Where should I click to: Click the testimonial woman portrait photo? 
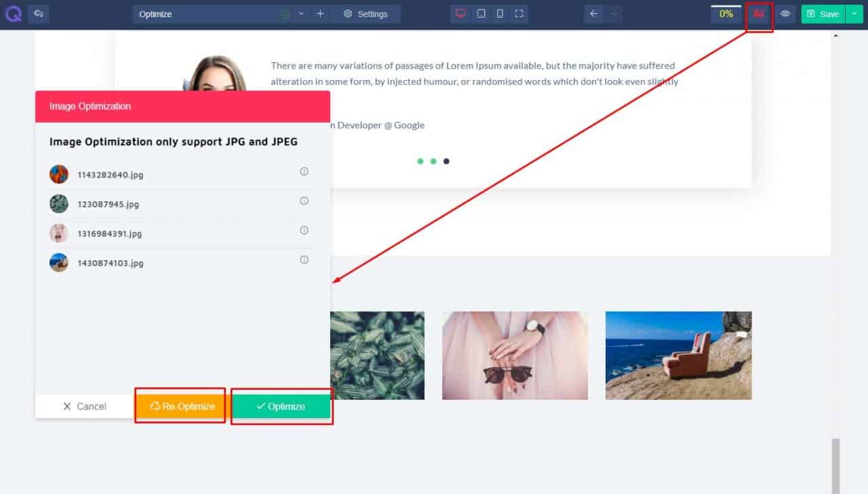coord(216,73)
